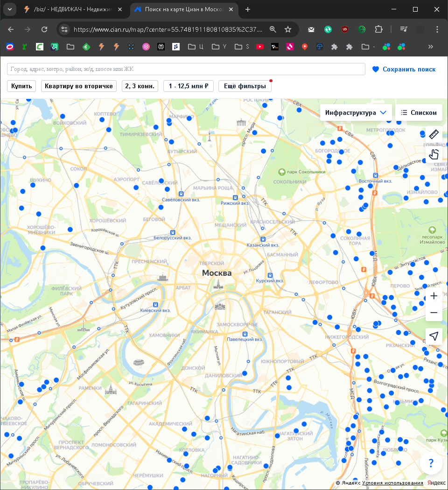The width and height of the screenshot is (448, 490).
Task: Open the help question mark button
Action: coord(431,463)
